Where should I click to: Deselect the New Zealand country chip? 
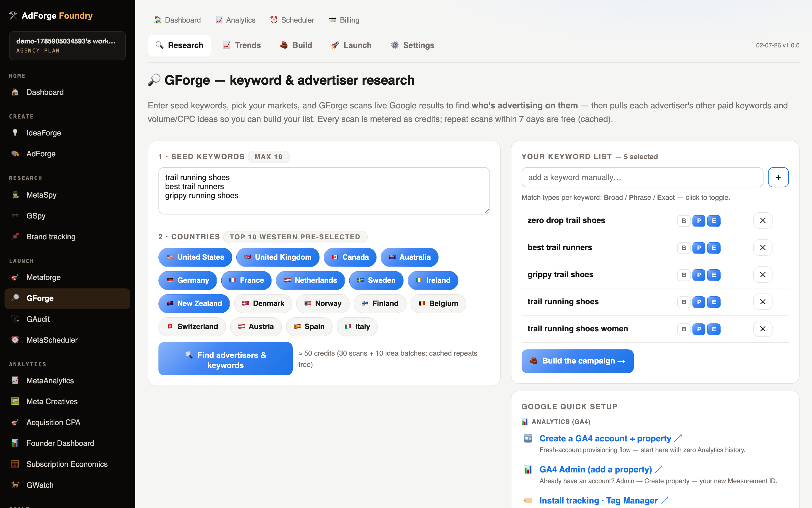(194, 303)
